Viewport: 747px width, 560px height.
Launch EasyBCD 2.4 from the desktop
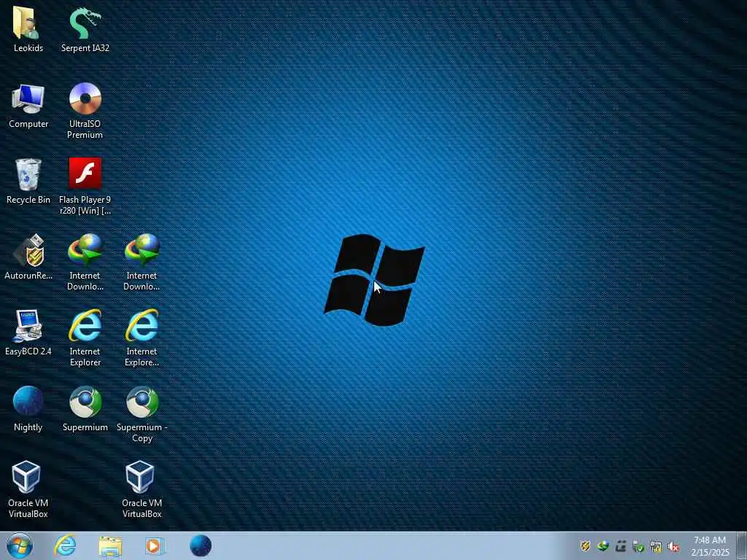(28, 332)
